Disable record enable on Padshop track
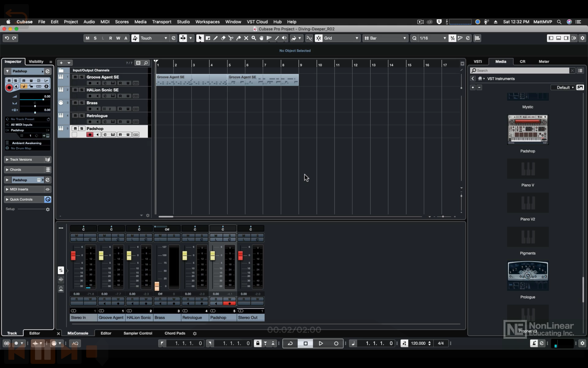The width and height of the screenshot is (588, 368). (90, 135)
